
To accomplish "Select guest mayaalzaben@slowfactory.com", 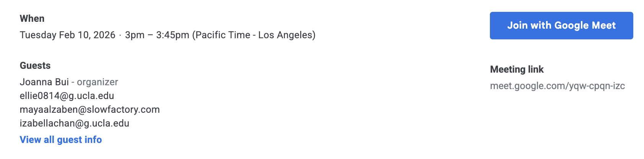I will click(90, 110).
